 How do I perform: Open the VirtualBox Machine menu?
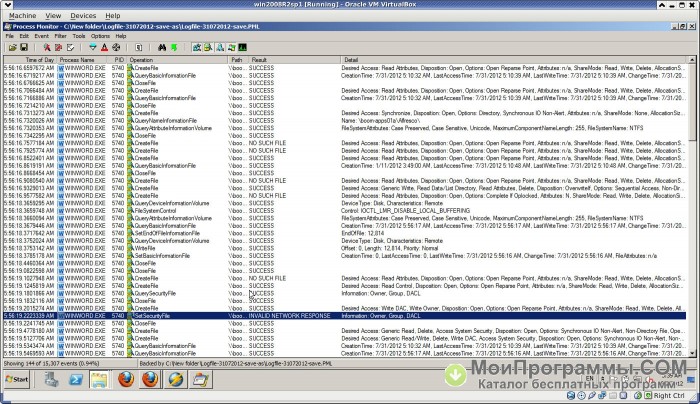click(22, 16)
